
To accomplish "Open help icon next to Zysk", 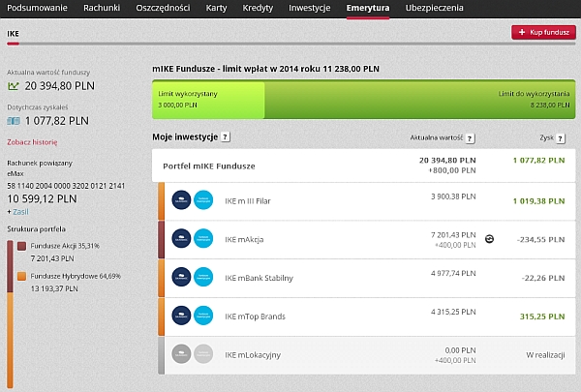I will coord(561,138).
